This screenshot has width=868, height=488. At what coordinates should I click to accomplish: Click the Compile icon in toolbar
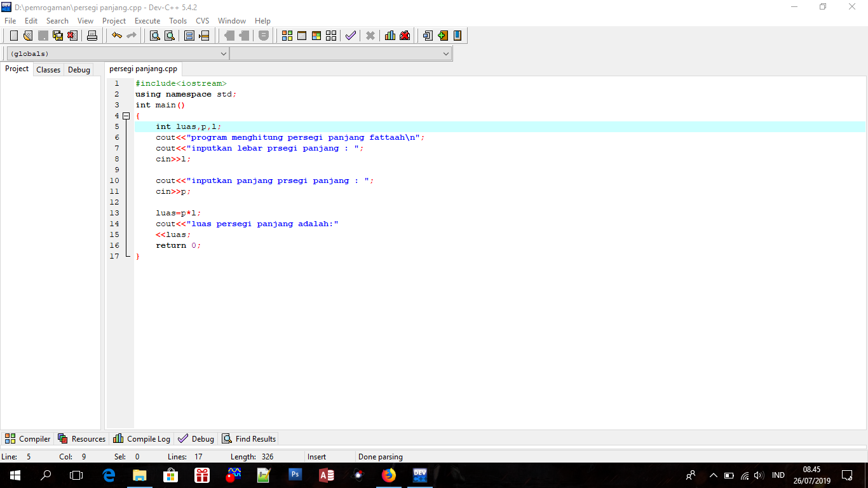pos(287,36)
